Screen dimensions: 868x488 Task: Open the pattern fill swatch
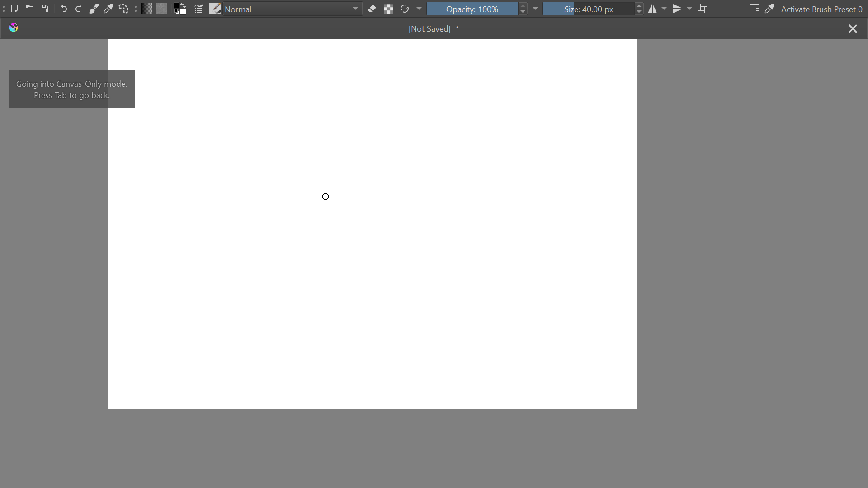click(x=161, y=9)
